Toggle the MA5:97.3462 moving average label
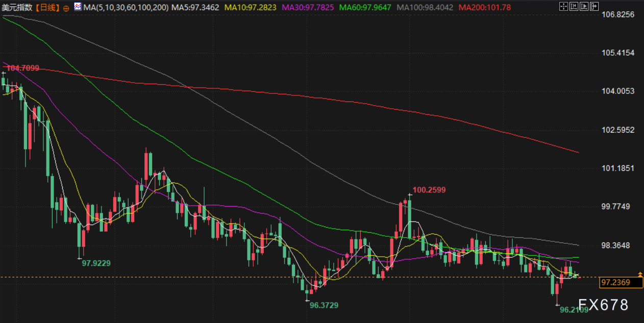This screenshot has height=323, width=644. pos(195,8)
